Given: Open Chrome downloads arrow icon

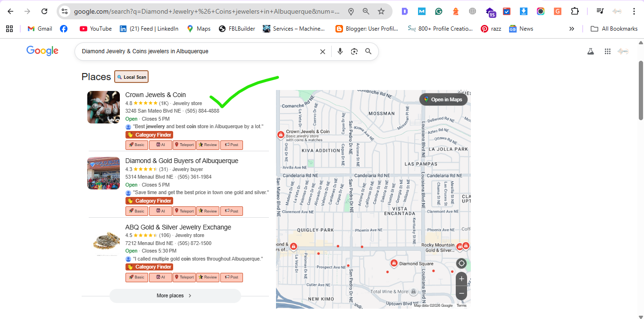Looking at the screenshot, I should 523,11.
